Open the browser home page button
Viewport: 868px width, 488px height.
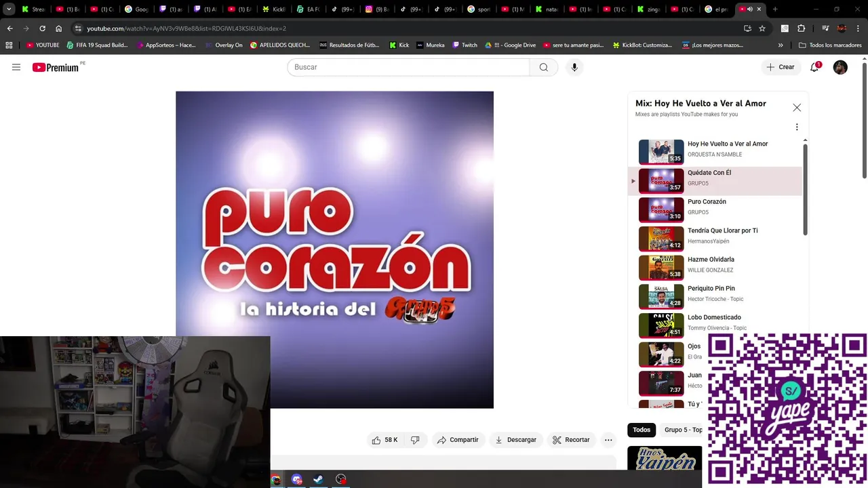pyautogui.click(x=59, y=28)
